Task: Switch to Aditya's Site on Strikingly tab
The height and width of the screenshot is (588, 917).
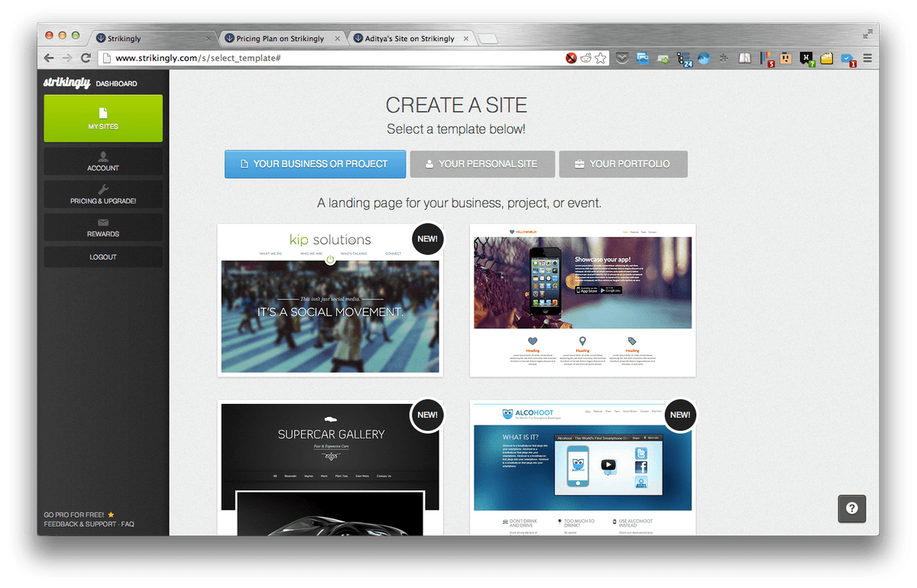Action: tap(410, 38)
